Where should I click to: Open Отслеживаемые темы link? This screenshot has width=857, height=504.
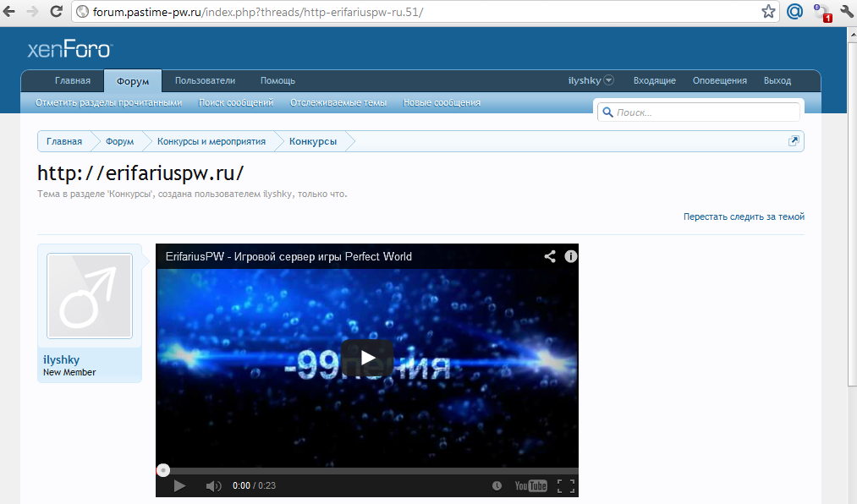(x=338, y=102)
